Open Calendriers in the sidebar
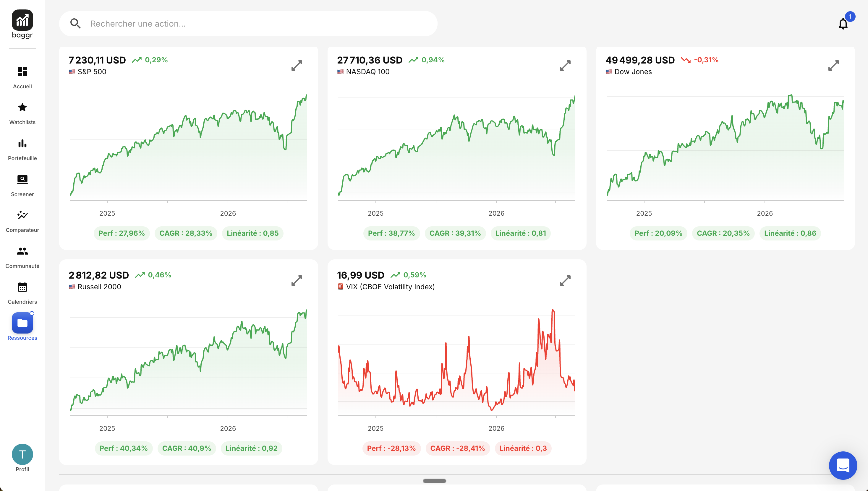 tap(22, 292)
